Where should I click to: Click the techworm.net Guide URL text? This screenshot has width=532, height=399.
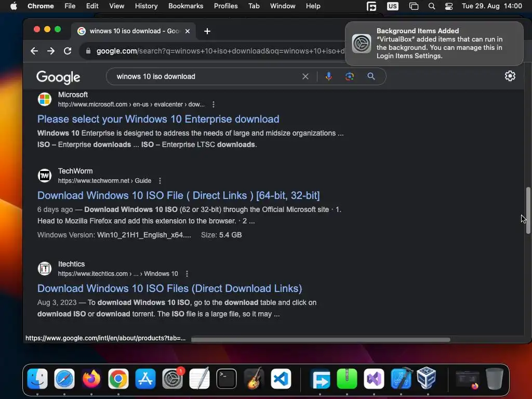click(x=104, y=181)
